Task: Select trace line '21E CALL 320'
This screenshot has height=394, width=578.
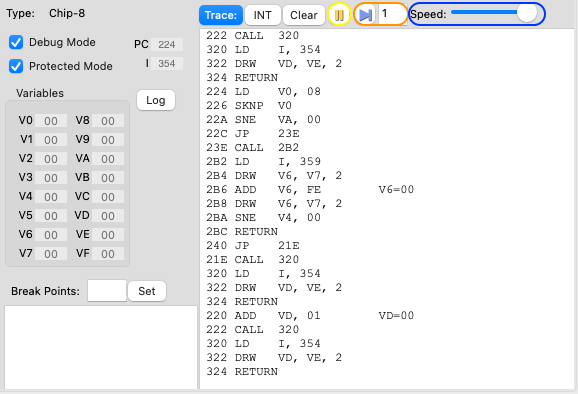Action: tap(253, 259)
